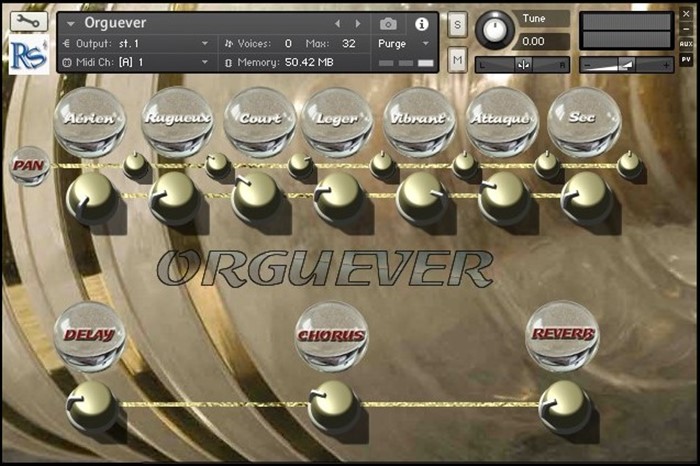Select previous instrument with left arrow

point(337,23)
